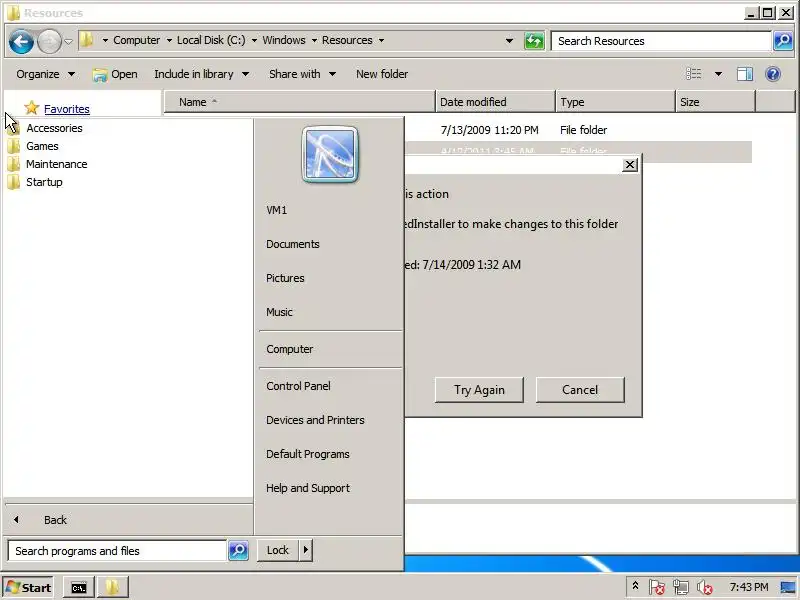Show hidden icons in system tray

coord(635,587)
